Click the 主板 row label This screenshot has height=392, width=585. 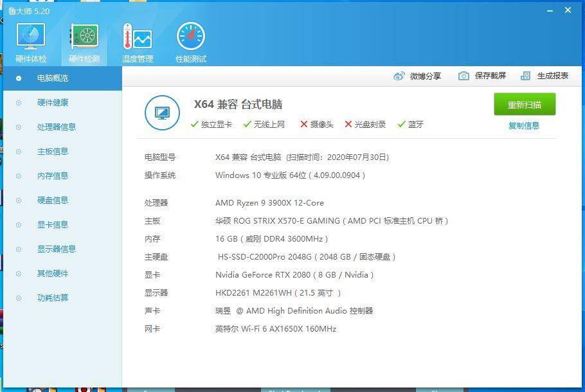pos(152,221)
